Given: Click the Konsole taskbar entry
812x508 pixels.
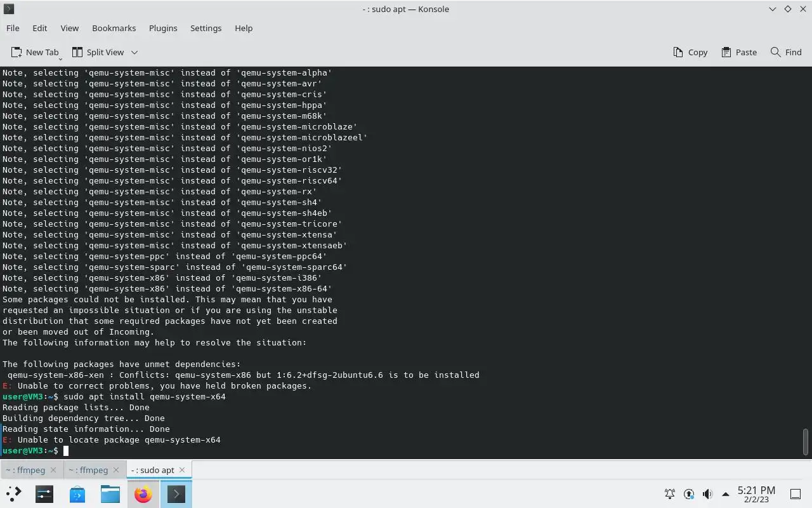Looking at the screenshot, I should click(176, 493).
